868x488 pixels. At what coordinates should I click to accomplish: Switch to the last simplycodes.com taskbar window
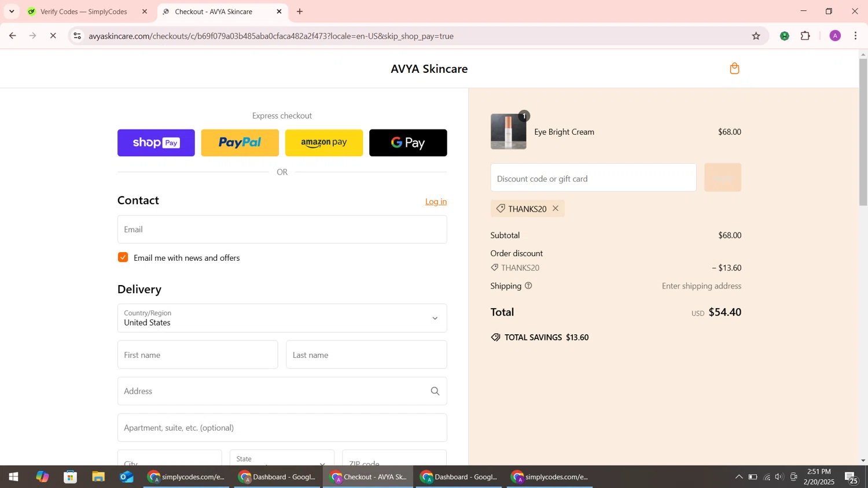[550, 477]
